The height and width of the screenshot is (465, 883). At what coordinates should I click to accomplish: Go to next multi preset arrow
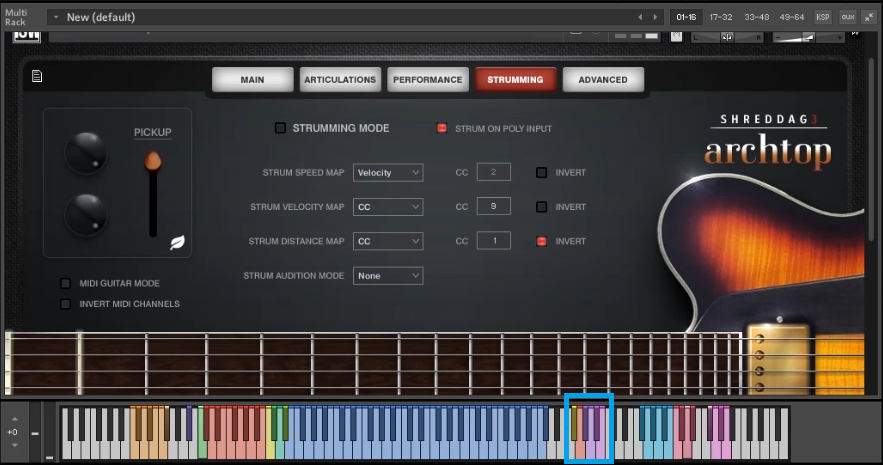point(655,17)
